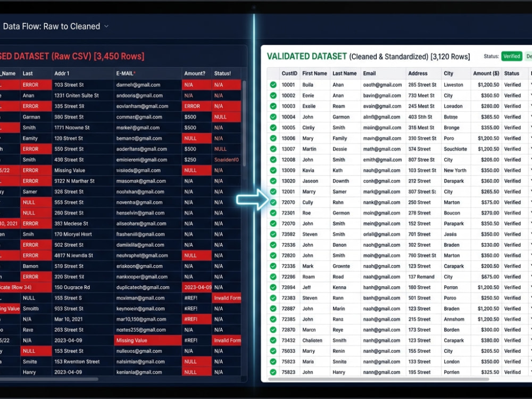Click the check icon for CustID 73982
The height and width of the screenshot is (399, 532).
point(273,234)
